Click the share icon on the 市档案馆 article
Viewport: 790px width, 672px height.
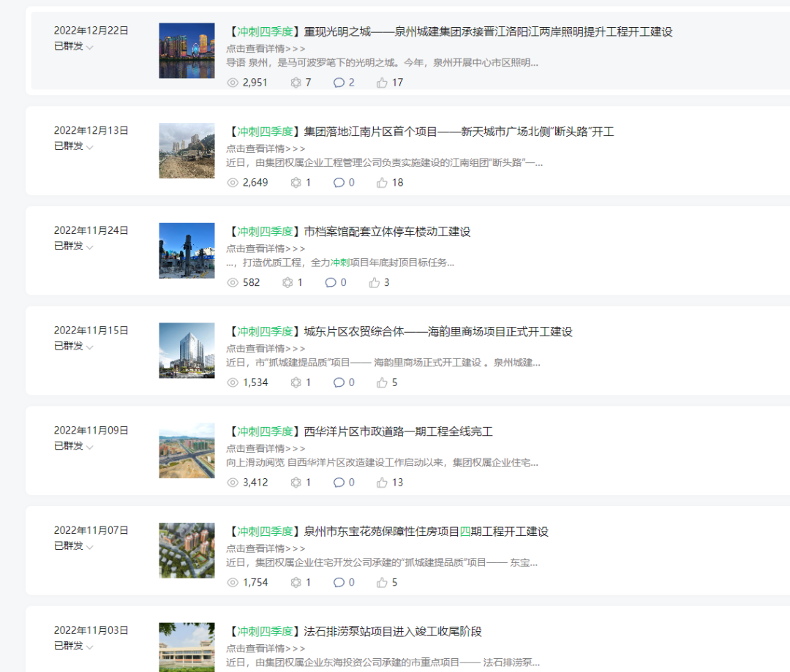pyautogui.click(x=287, y=282)
